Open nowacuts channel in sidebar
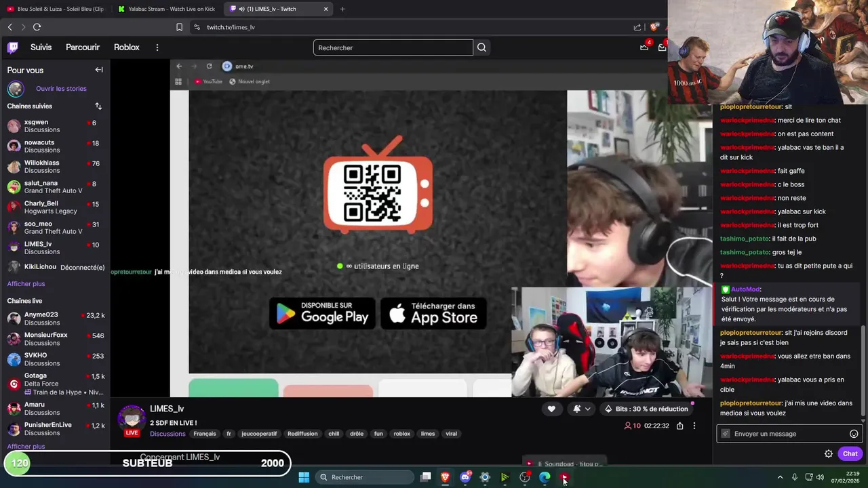Viewport: 868px width, 488px height. click(x=55, y=146)
